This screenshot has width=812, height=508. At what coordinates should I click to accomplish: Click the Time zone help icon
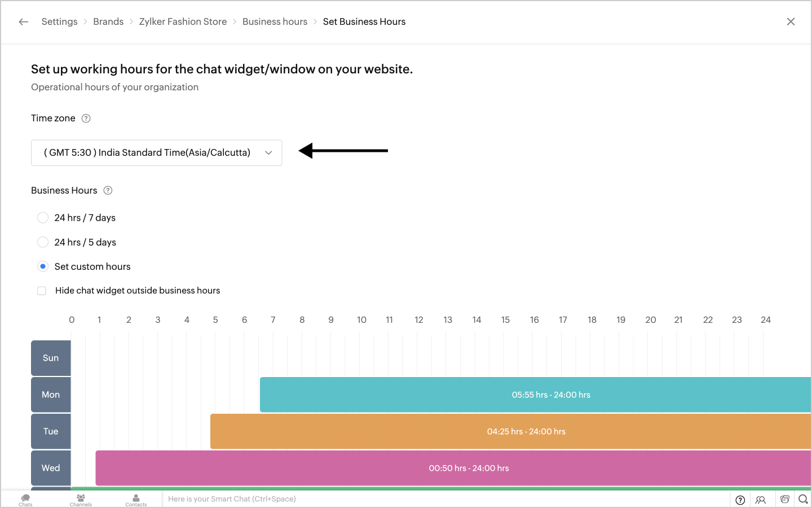tap(86, 119)
